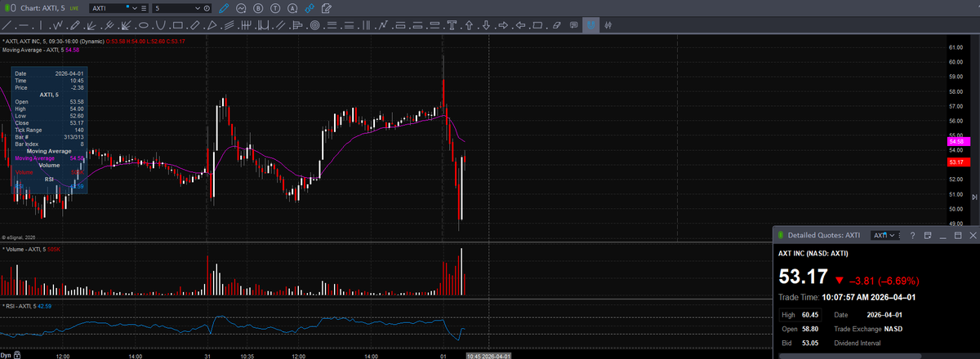Open the candlestick bars adjust icon
This screenshot has width=980, height=359.
click(x=608, y=25)
